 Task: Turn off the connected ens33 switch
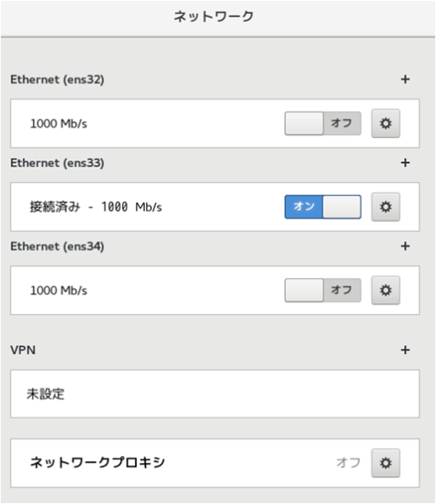(x=323, y=207)
